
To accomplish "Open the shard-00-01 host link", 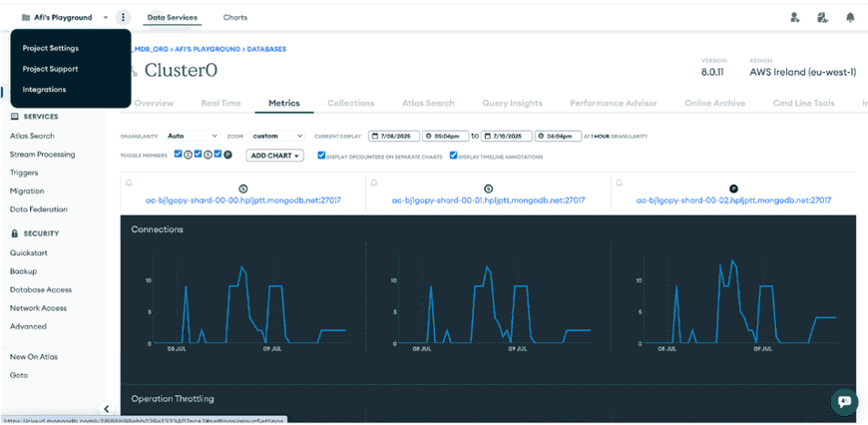I will (x=488, y=201).
